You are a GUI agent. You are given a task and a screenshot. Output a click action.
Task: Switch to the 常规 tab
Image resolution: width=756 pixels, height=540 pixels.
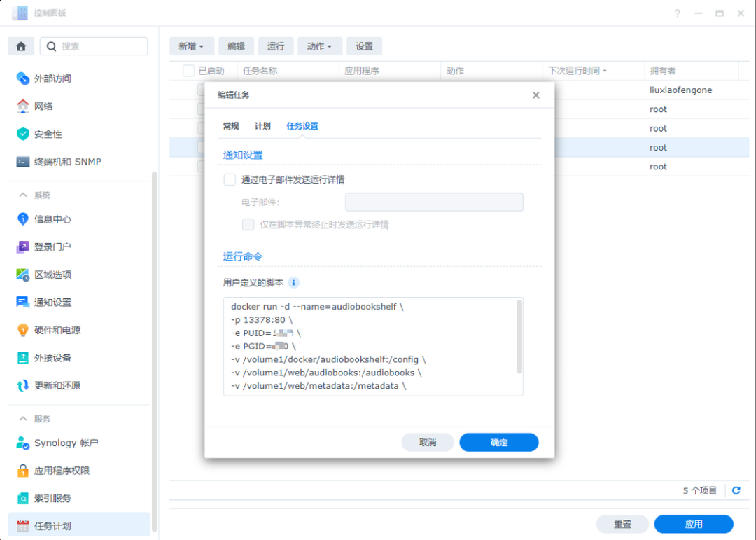pyautogui.click(x=231, y=126)
